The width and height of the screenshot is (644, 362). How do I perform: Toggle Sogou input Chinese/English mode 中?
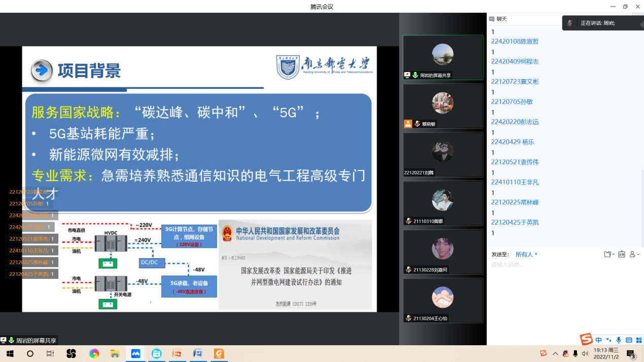pyautogui.click(x=599, y=340)
